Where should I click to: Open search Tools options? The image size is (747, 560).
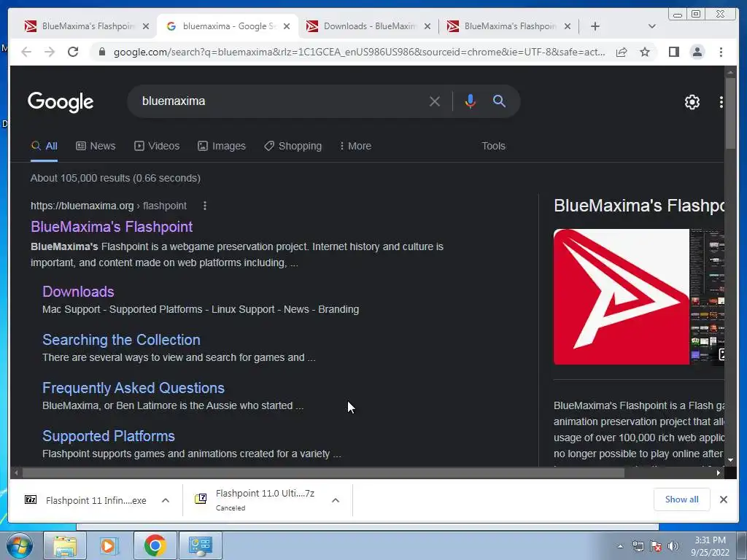(493, 146)
